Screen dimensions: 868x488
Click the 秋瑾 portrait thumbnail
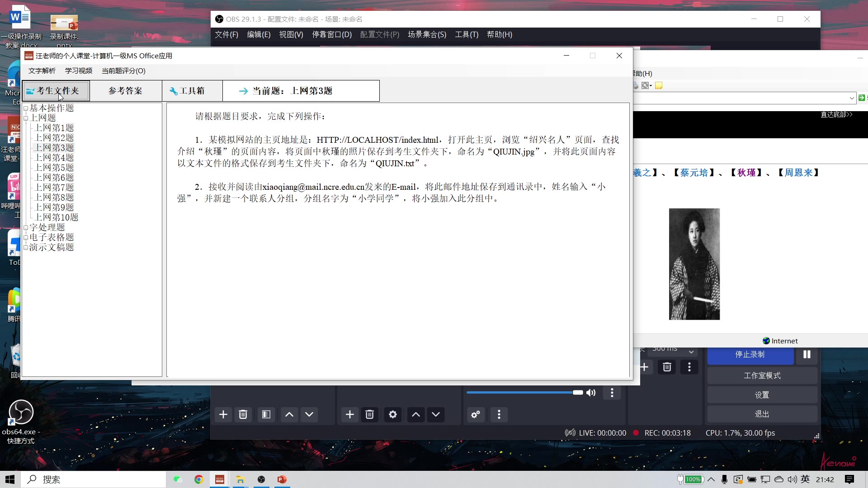[x=694, y=264]
